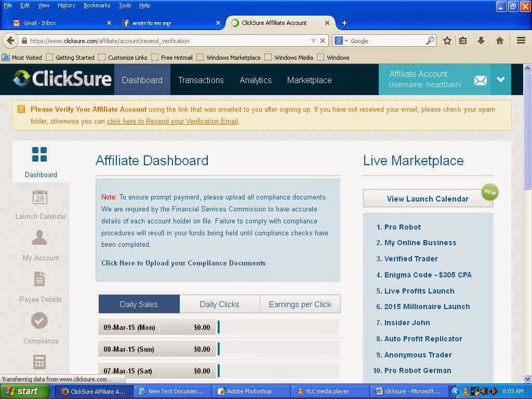Open the mail envelope icon beside Affiliate Account

click(480, 80)
